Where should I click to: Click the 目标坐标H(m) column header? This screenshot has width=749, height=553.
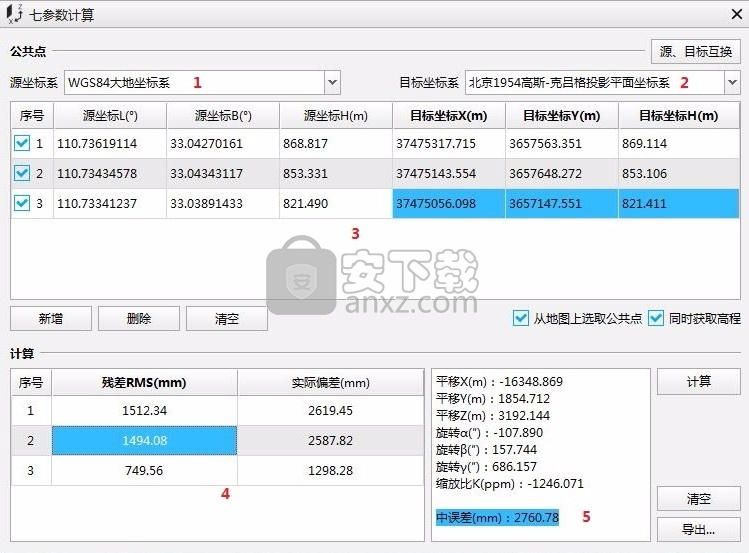[x=679, y=116]
